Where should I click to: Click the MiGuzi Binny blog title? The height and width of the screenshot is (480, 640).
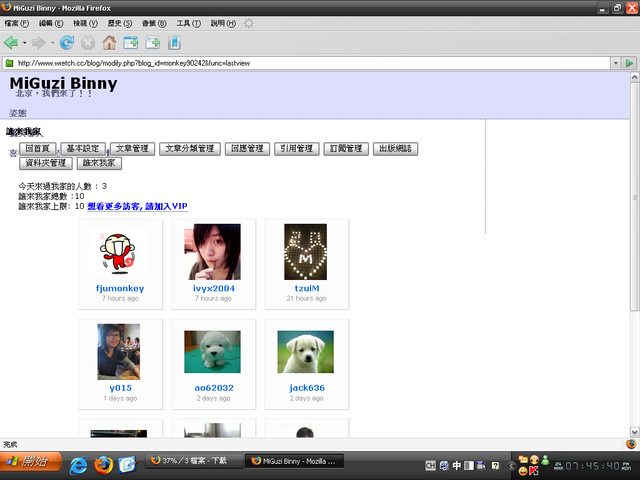coord(63,83)
